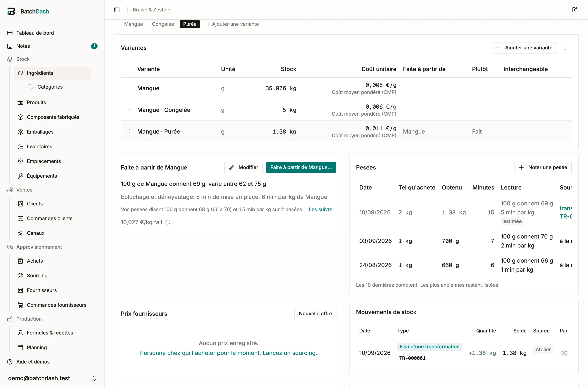
Task: Click the Aide et démos help icon
Action: 10,362
